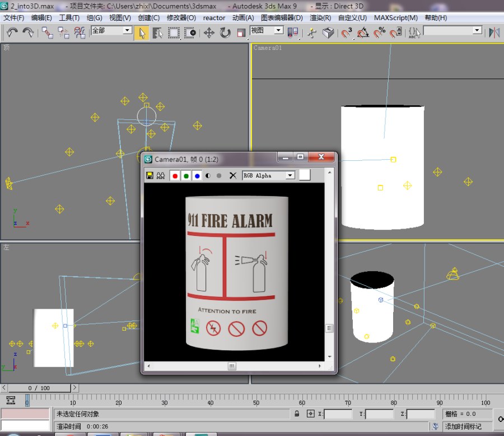The height and width of the screenshot is (436, 504).
Task: Toggle the red channel in render window
Action: [175, 175]
